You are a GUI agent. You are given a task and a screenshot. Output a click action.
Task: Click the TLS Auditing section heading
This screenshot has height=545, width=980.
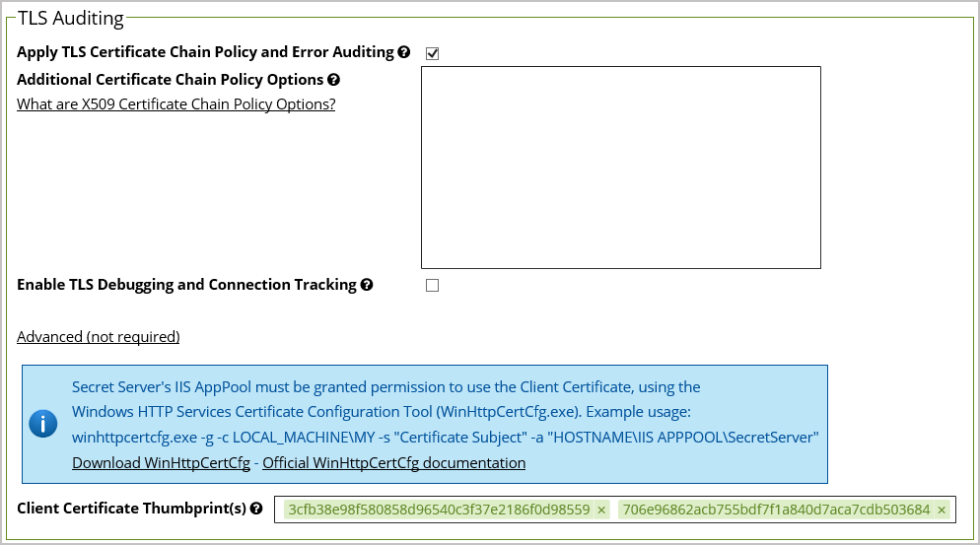pyautogui.click(x=71, y=18)
